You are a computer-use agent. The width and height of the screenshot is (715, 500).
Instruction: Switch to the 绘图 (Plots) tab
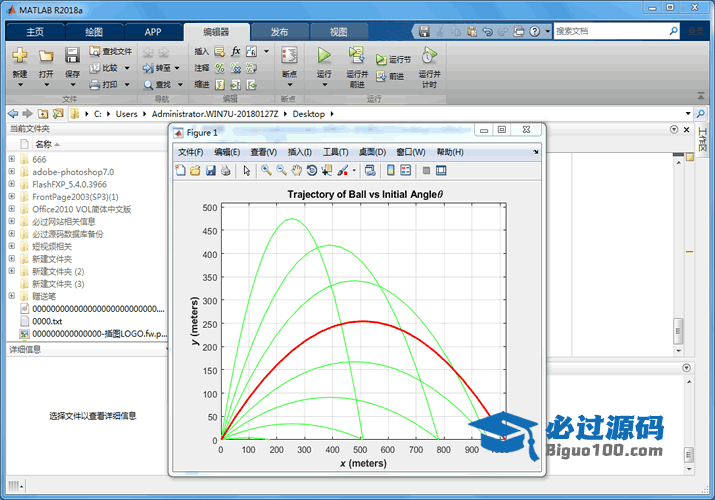(x=94, y=32)
